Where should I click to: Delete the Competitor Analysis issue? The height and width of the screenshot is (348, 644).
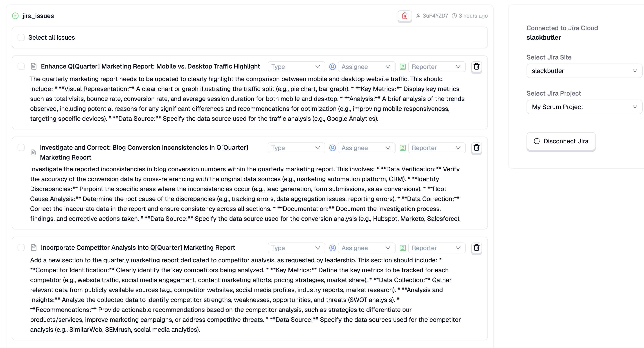click(x=476, y=248)
